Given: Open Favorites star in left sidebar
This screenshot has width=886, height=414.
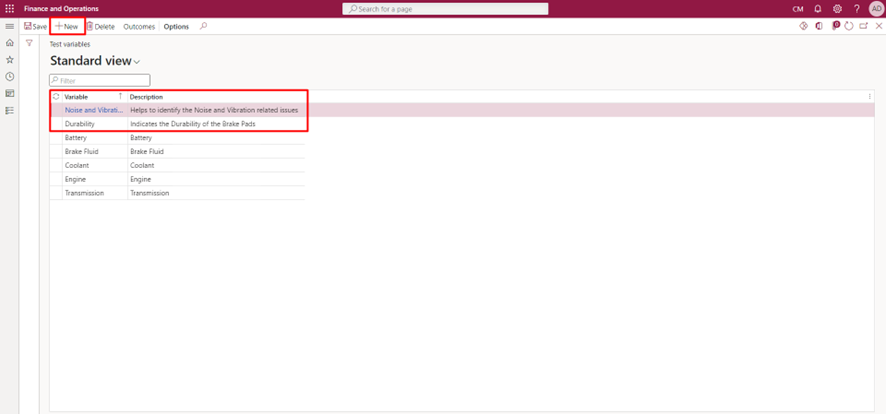Looking at the screenshot, I should pos(10,60).
